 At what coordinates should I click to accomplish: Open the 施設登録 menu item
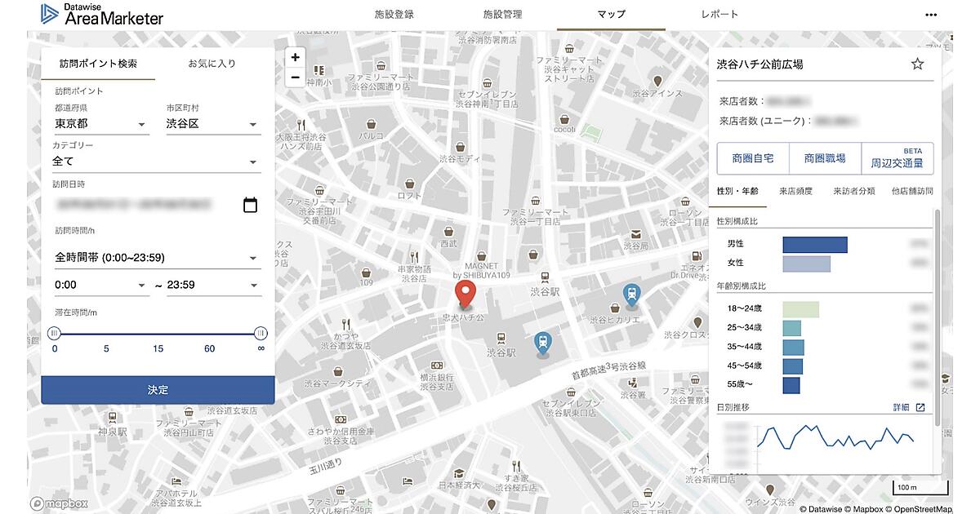coord(394,15)
